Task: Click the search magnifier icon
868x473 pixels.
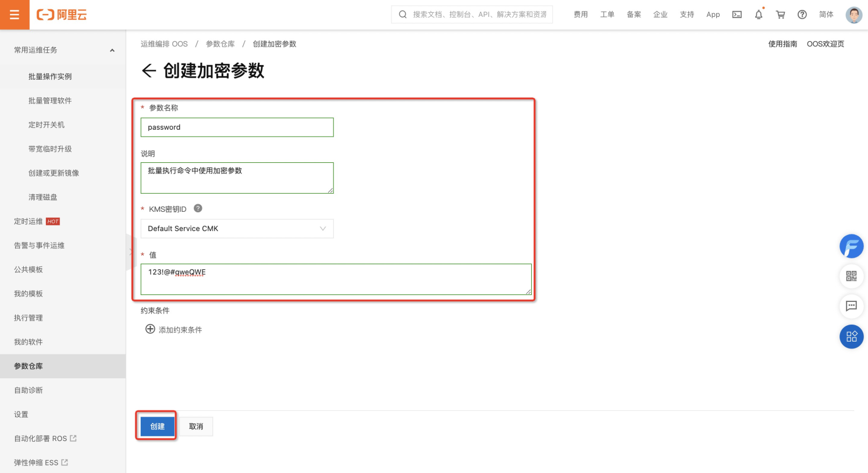Action: pyautogui.click(x=403, y=15)
